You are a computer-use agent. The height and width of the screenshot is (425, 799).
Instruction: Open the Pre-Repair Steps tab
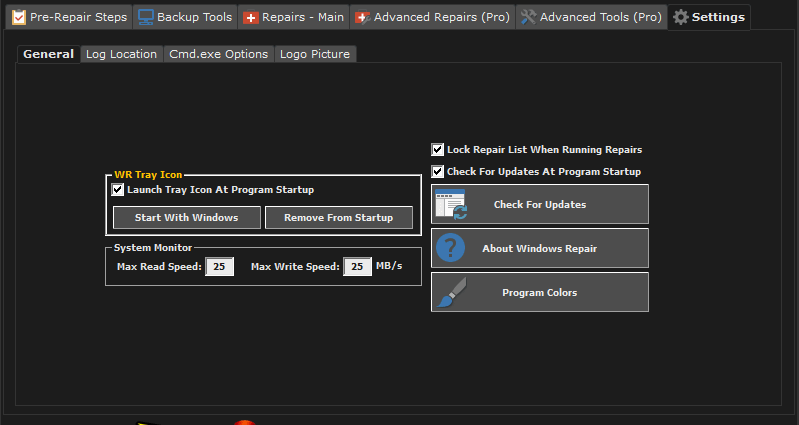[69, 17]
